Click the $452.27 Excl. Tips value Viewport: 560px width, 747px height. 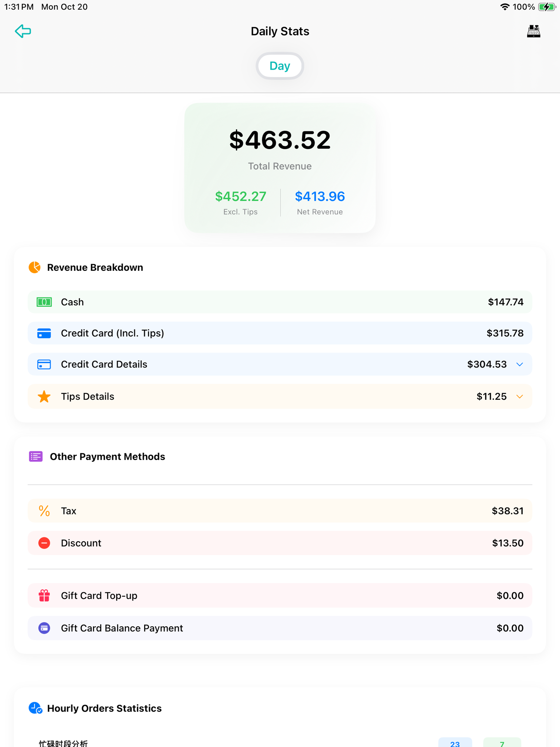coord(241,196)
